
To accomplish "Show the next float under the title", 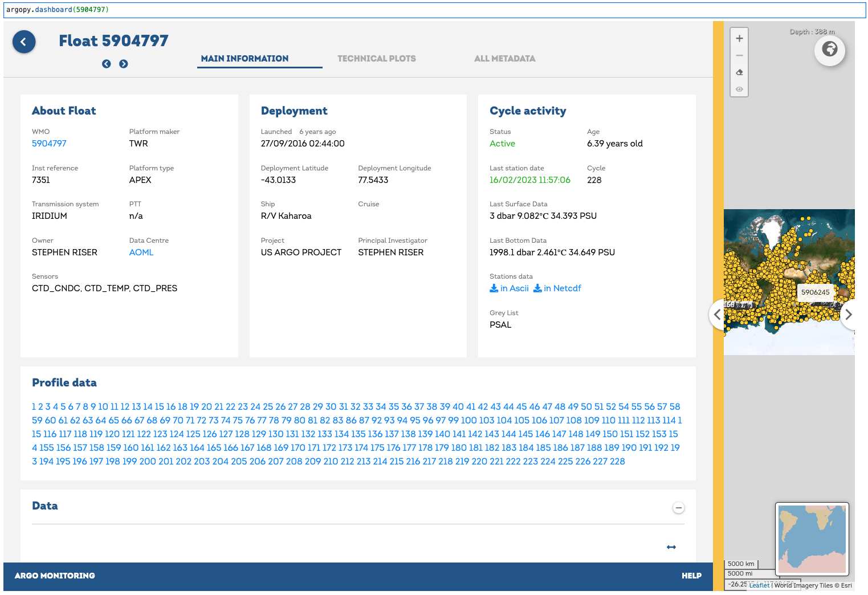I will click(124, 64).
